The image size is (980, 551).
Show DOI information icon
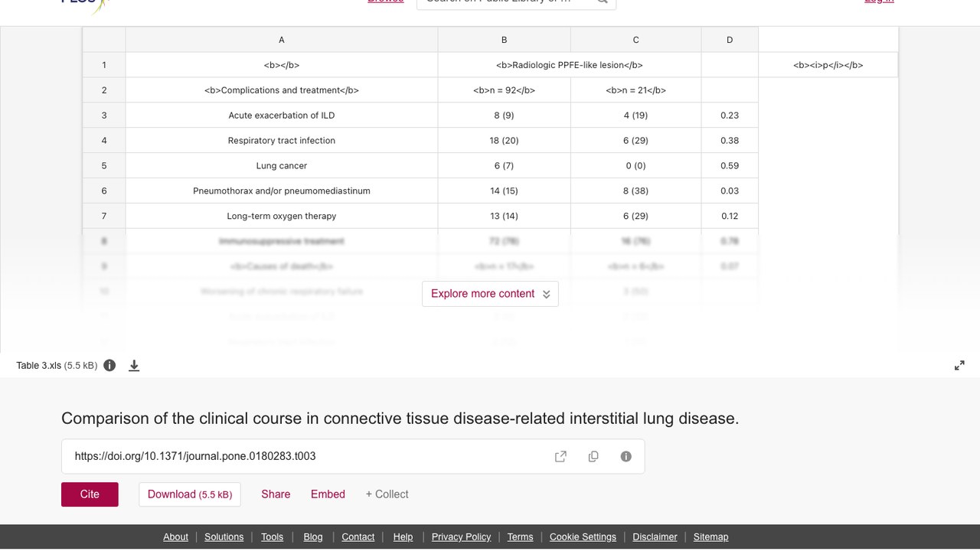click(626, 456)
